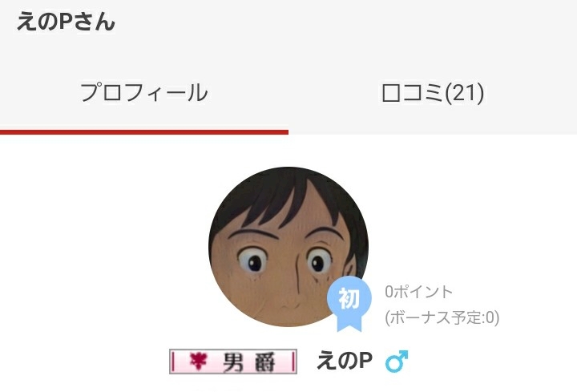
Task: Click the avatar's left cartoon eye
Action: click(x=252, y=261)
